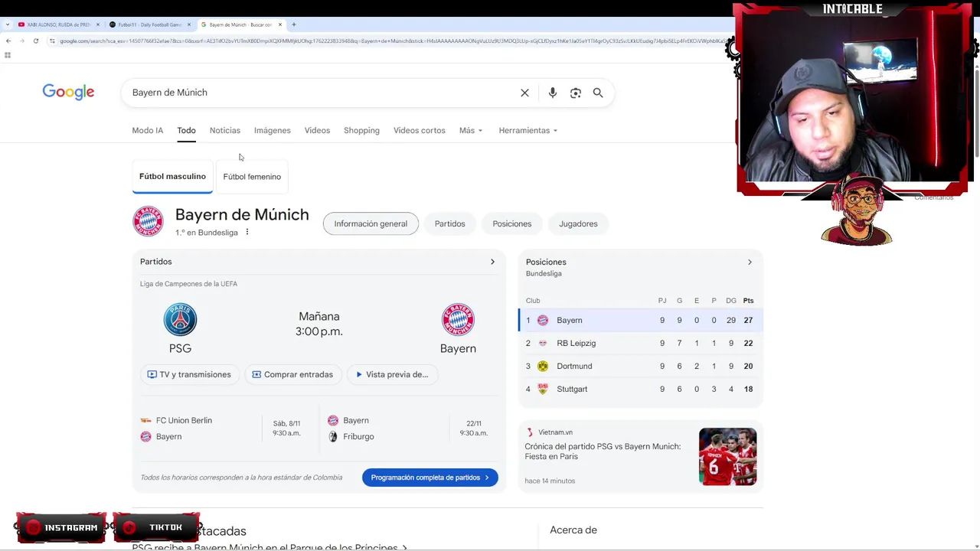Click the Partidos chip

click(449, 223)
